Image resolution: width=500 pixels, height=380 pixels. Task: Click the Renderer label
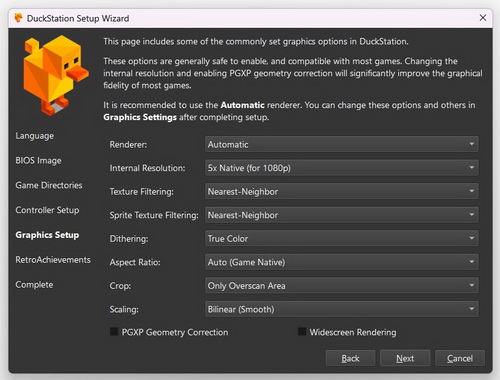click(128, 145)
